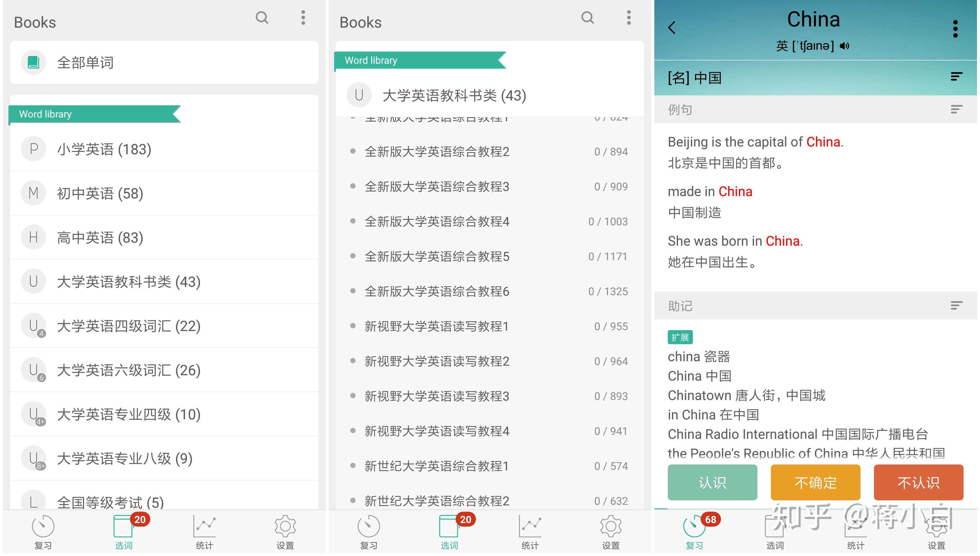Go back from the China word page

pos(672,27)
